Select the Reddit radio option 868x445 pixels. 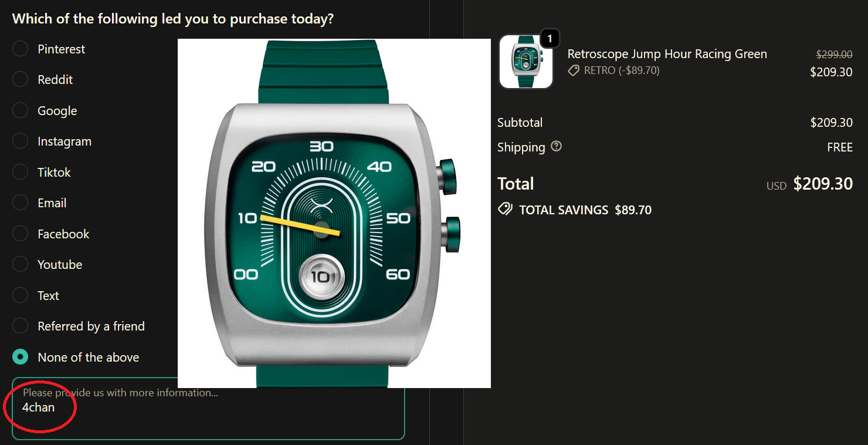pos(21,79)
